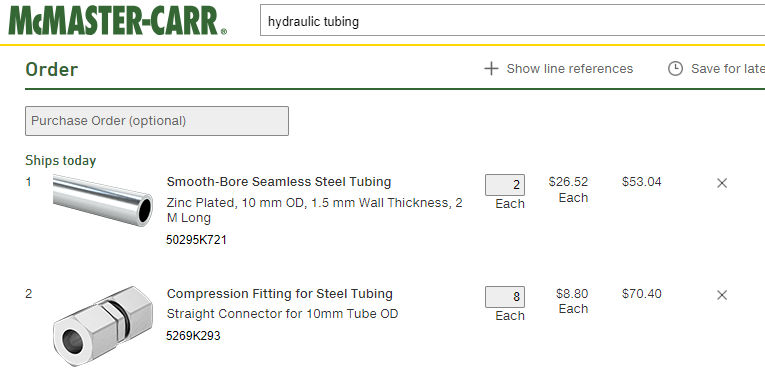Open Compression Fitting for Steel Tubing link
The image size is (765, 381).
click(x=280, y=294)
